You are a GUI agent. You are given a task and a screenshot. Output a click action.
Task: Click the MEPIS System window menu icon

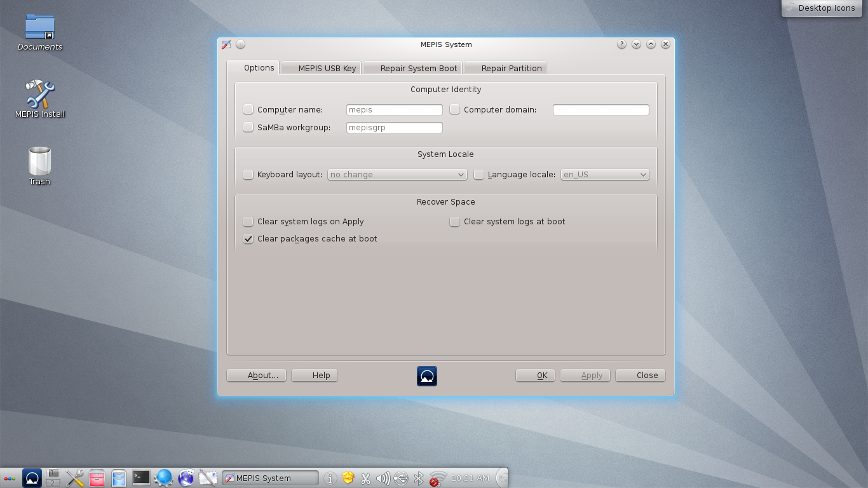[x=226, y=44]
